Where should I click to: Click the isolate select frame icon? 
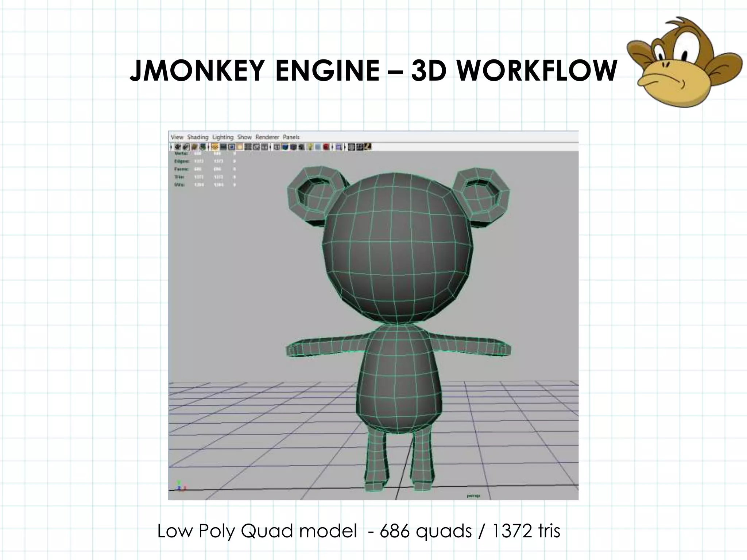339,147
